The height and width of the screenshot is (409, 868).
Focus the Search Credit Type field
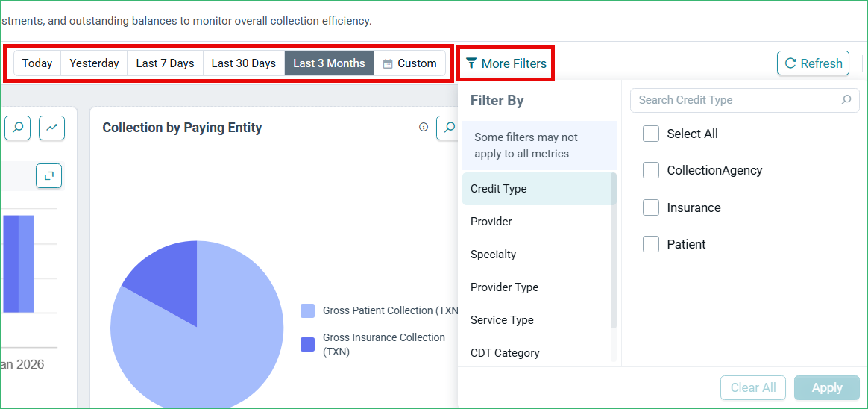[x=744, y=100]
